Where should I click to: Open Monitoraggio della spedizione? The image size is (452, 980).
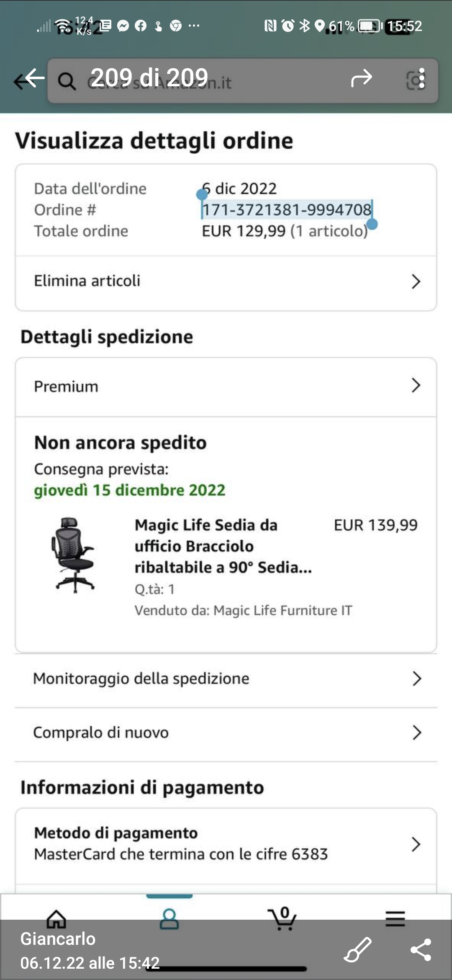tap(226, 678)
